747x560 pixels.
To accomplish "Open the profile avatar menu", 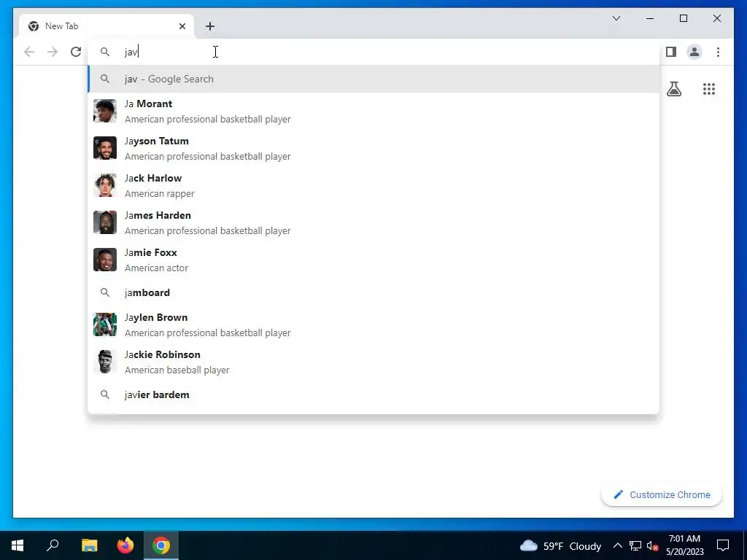I will point(694,52).
